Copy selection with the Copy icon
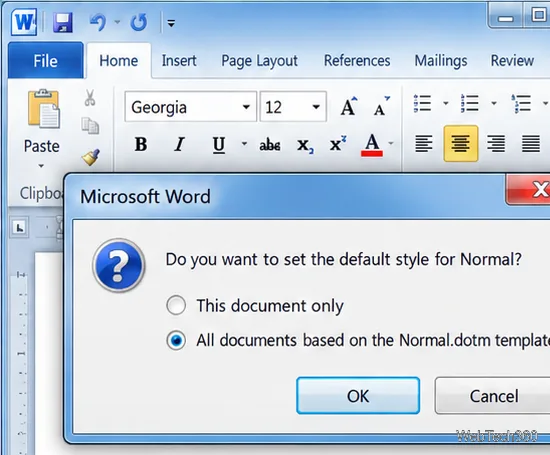This screenshot has height=455, width=550. (90, 126)
